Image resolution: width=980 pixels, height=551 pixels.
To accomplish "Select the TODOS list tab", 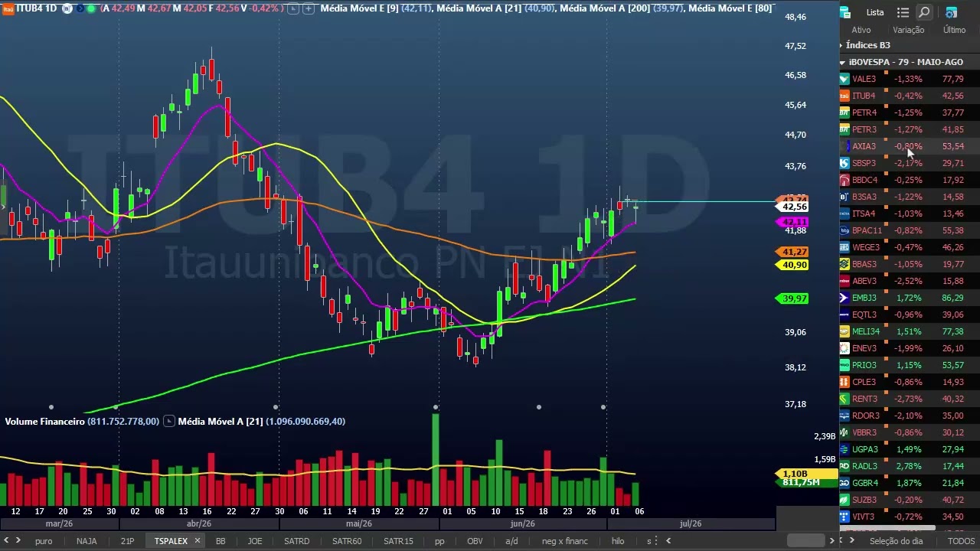I will 961,541.
